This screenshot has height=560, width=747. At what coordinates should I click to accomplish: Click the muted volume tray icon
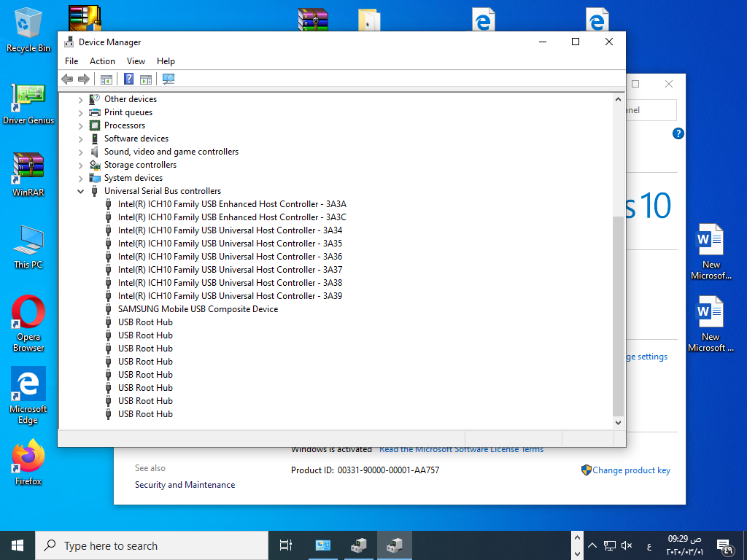click(627, 545)
